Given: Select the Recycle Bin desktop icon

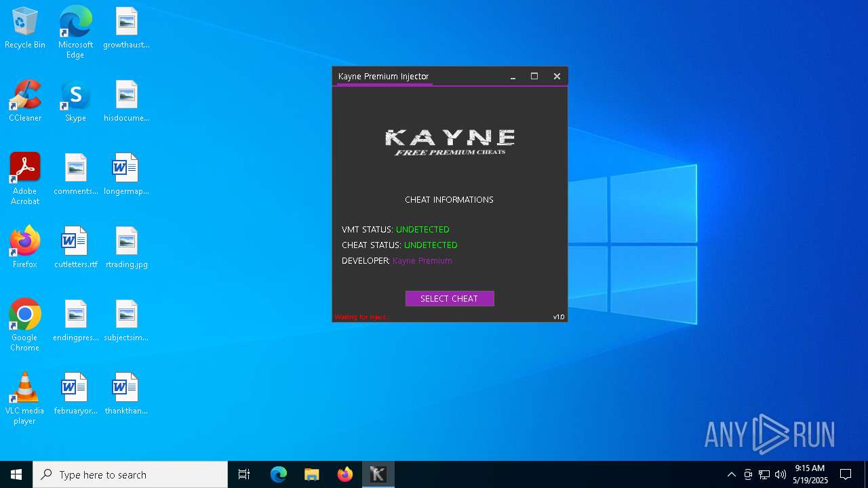Looking at the screenshot, I should (x=25, y=28).
